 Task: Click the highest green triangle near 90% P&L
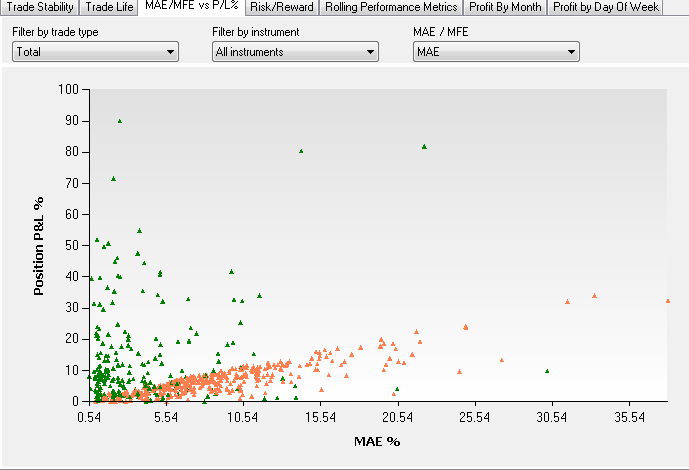(x=120, y=121)
